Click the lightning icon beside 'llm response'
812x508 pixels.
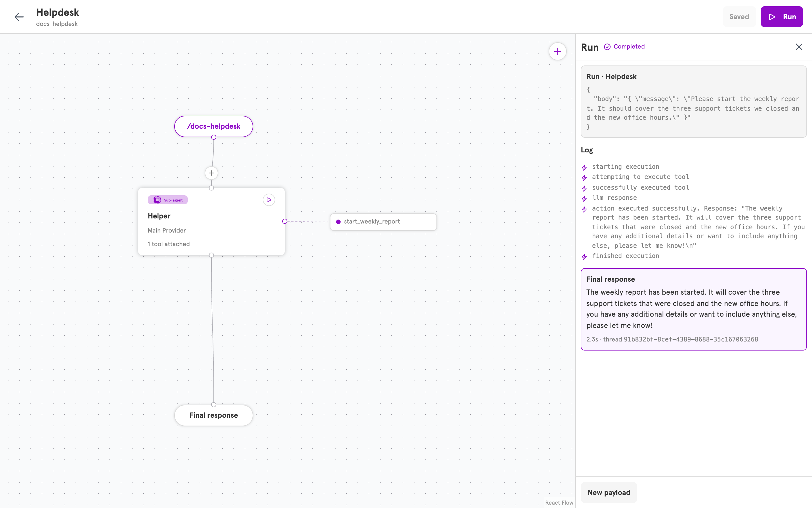584,198
